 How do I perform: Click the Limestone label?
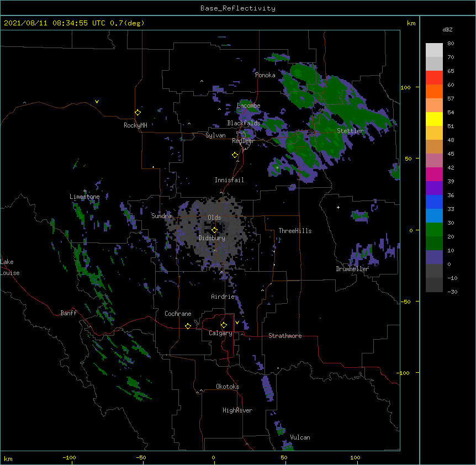(x=84, y=197)
